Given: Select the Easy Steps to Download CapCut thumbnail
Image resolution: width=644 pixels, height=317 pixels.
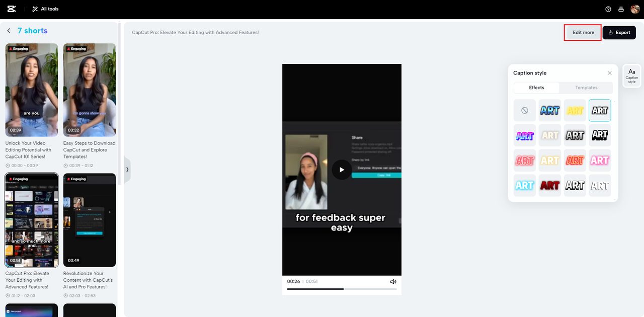Looking at the screenshot, I should coord(90,90).
